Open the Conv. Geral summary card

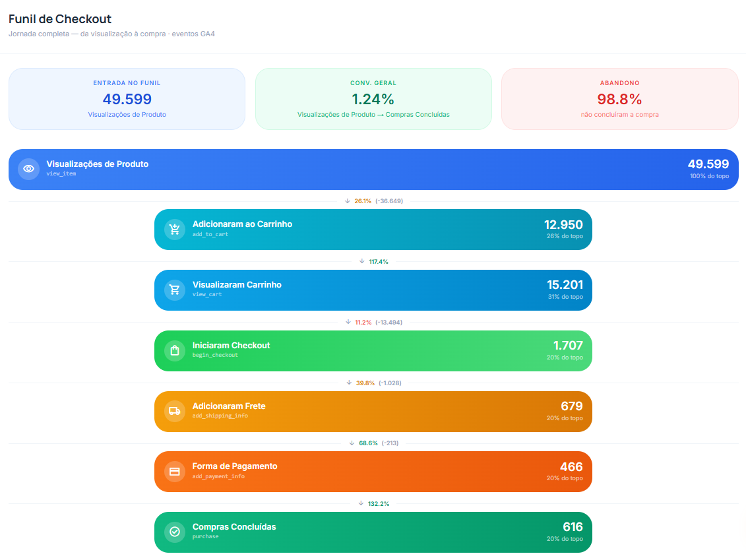click(x=373, y=99)
